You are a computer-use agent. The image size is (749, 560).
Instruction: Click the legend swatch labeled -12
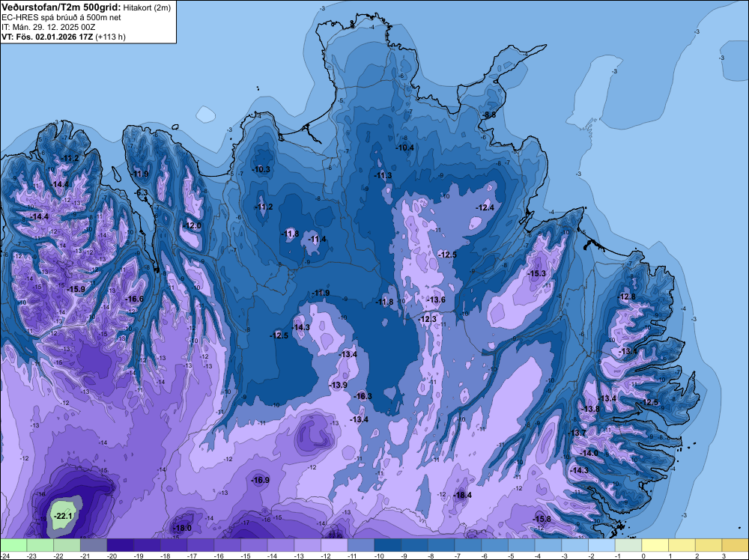pos(334,545)
